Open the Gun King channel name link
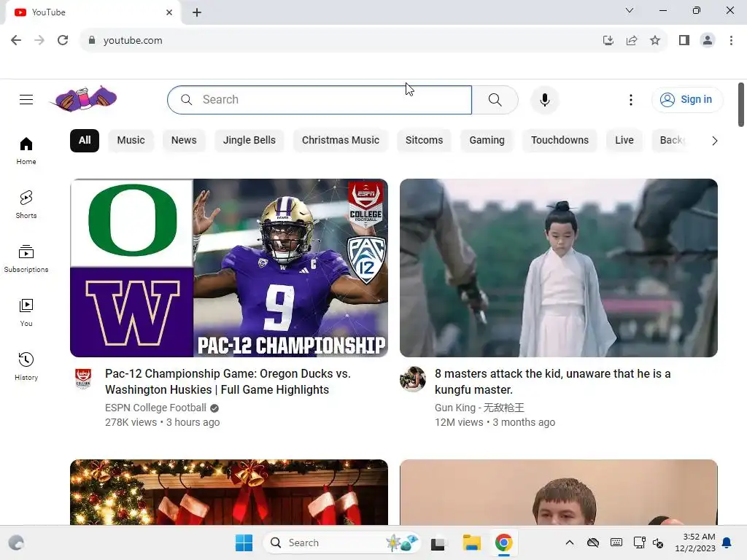The image size is (747, 560). [479, 408]
